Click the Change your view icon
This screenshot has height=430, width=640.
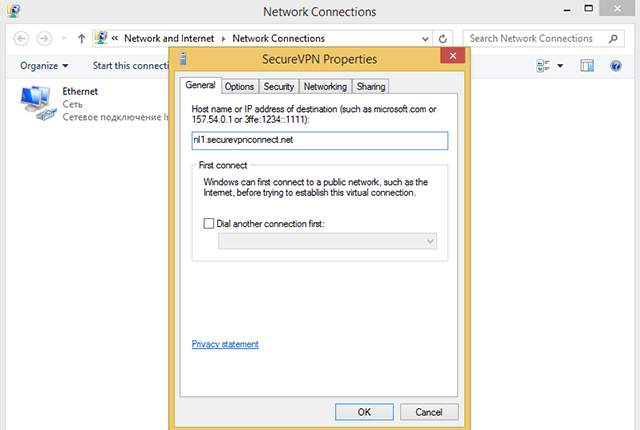542,66
